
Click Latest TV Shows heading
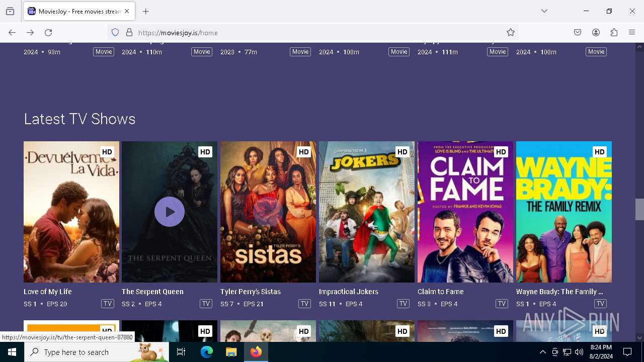(x=79, y=119)
